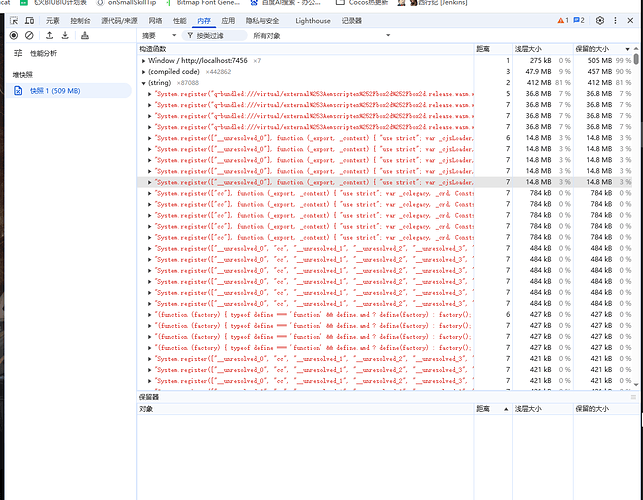Viewport: 643px width, 500px height.
Task: Click the filter funnel icon in 按类过滤
Action: [x=190, y=36]
